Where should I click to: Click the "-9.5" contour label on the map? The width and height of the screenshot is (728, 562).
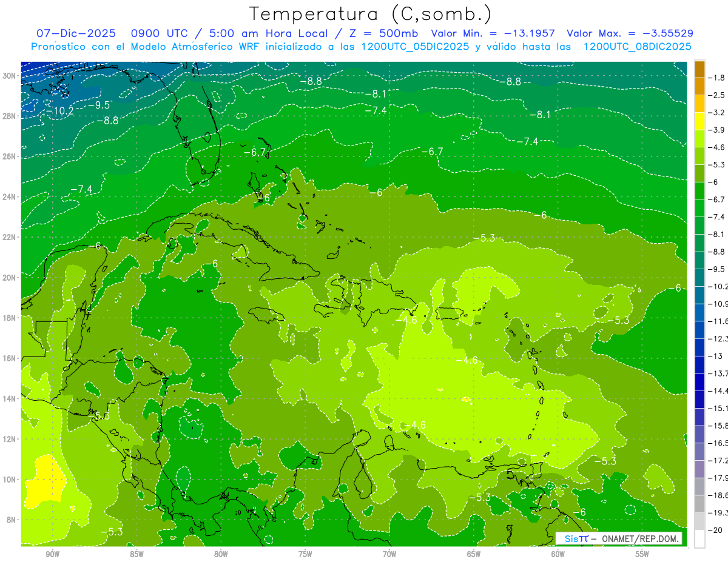pos(99,105)
